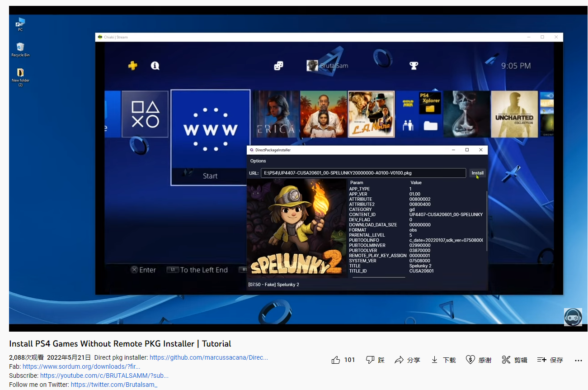Click the DirectPackageInstaller window title text
The image size is (588, 390).
[x=273, y=150]
